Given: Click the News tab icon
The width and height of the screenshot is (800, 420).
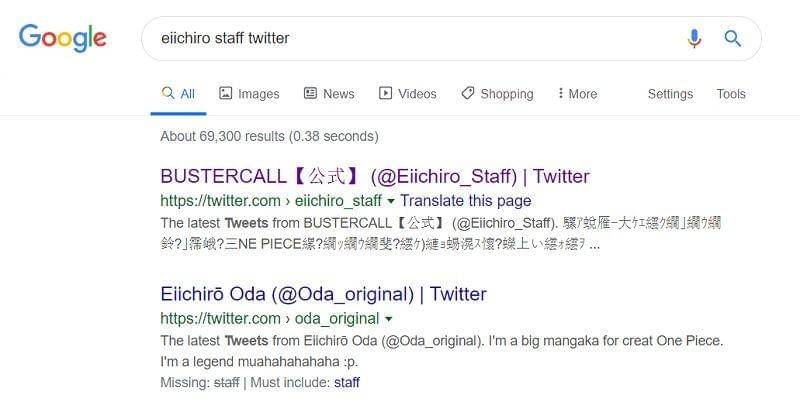Looking at the screenshot, I should pyautogui.click(x=310, y=93).
